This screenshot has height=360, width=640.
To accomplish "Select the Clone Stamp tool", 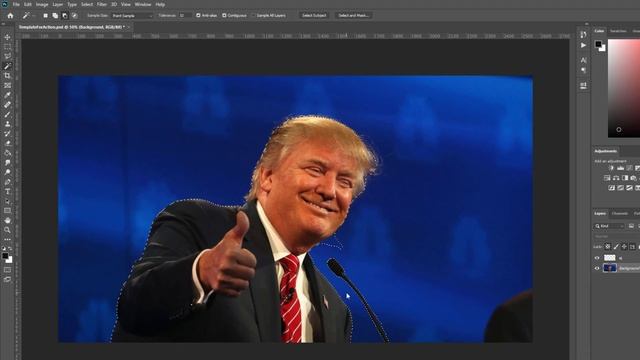I will point(7,124).
